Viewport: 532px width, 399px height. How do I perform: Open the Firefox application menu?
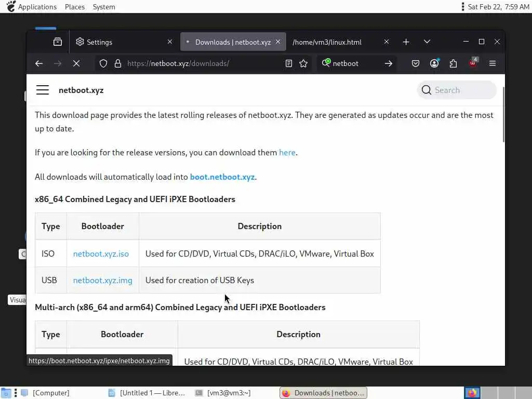pos(493,63)
